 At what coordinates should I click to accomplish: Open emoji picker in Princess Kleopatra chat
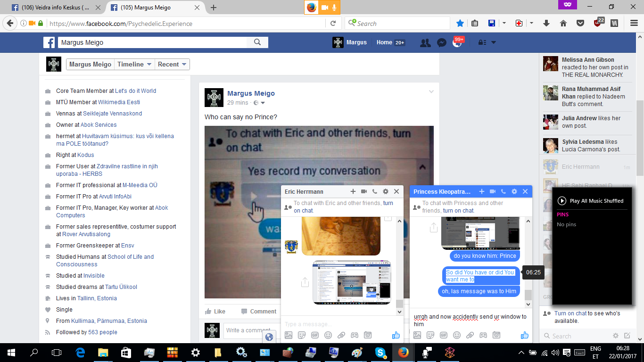pyautogui.click(x=457, y=335)
